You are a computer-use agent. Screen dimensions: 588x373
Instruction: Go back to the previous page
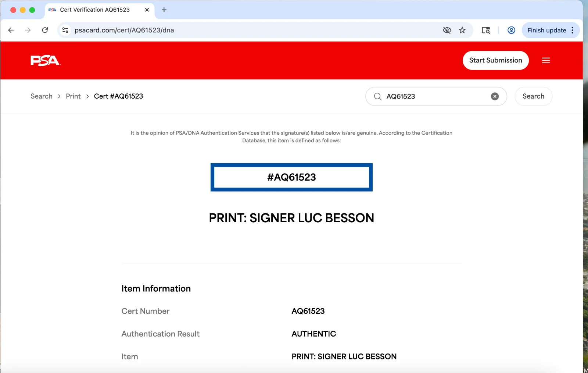(11, 30)
